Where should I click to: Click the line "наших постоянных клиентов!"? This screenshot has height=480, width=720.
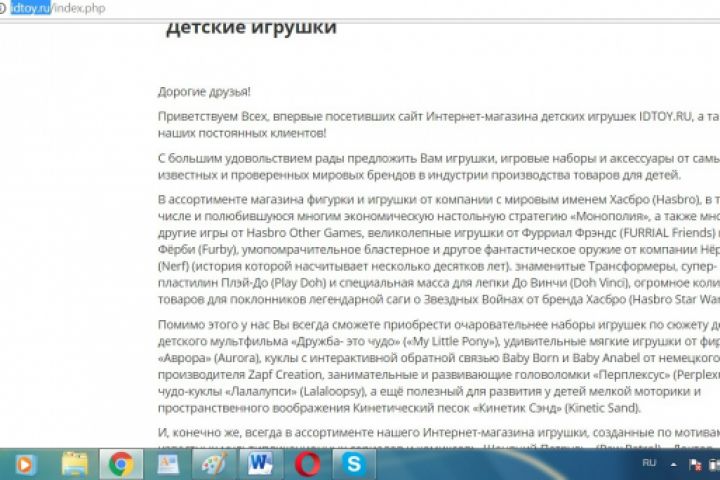242,133
